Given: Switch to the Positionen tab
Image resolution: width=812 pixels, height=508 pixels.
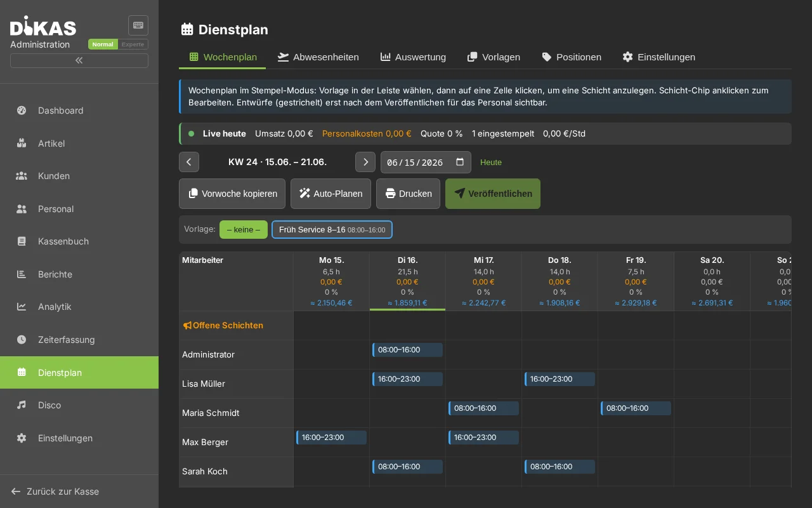Looking at the screenshot, I should [572, 57].
